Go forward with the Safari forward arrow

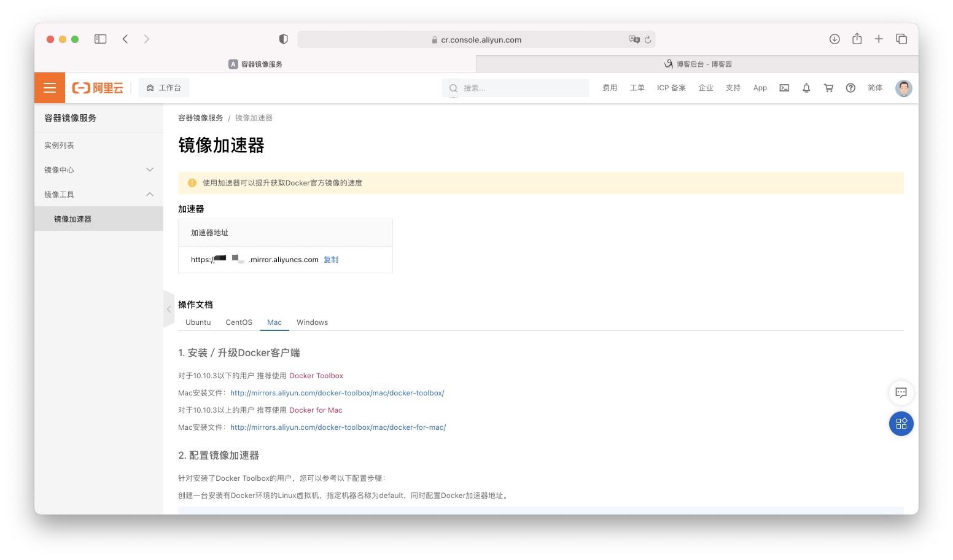click(x=146, y=39)
